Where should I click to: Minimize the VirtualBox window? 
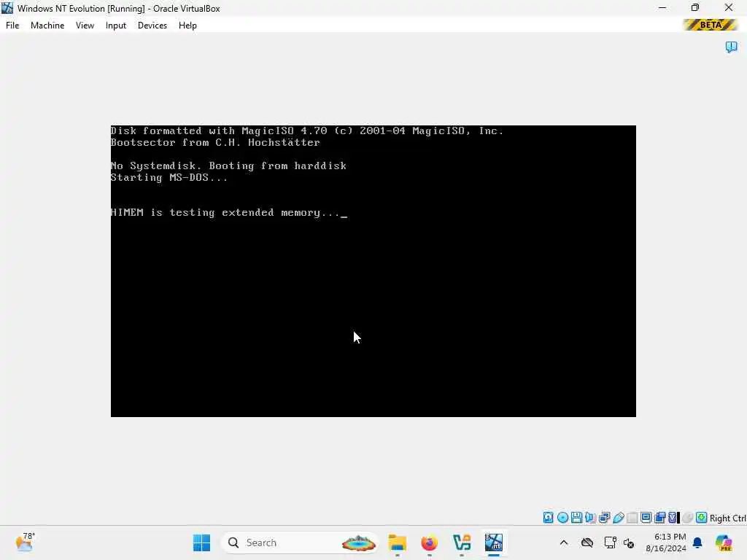pos(662,7)
